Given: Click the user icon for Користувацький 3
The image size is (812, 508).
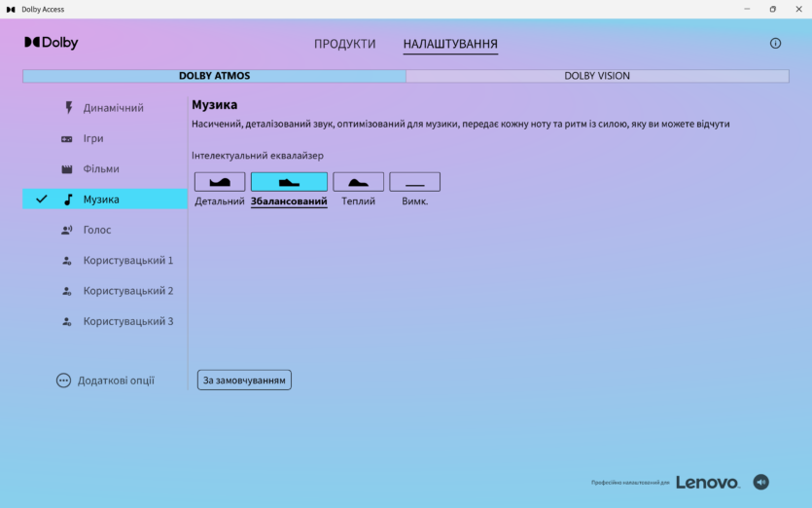Looking at the screenshot, I should click(x=67, y=322).
